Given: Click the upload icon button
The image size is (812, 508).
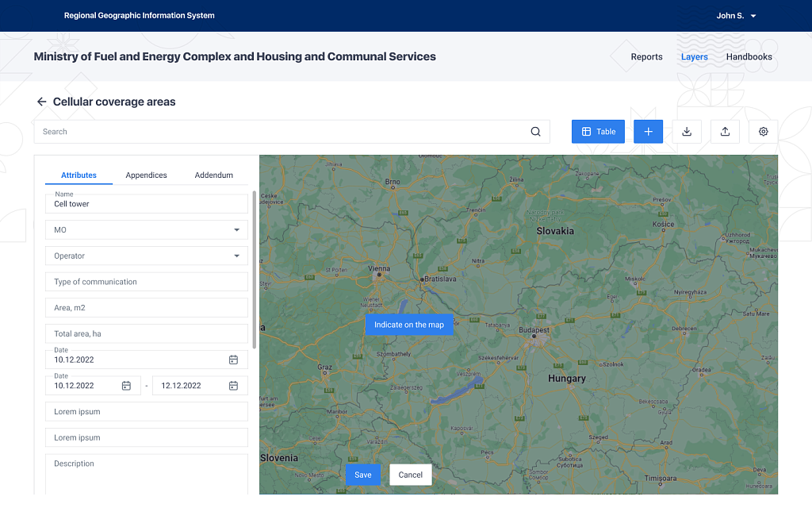Looking at the screenshot, I should 725,132.
